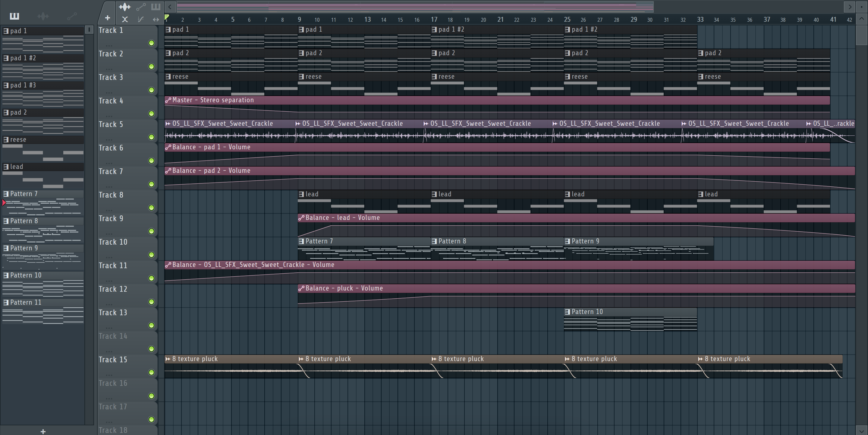Click the curve icon in playlist toolbar

141,19
